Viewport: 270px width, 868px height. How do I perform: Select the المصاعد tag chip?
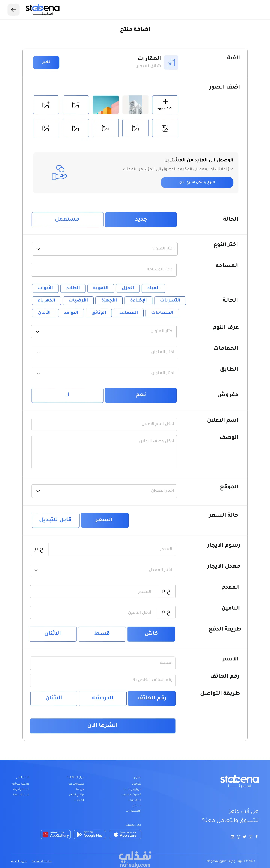(x=129, y=313)
